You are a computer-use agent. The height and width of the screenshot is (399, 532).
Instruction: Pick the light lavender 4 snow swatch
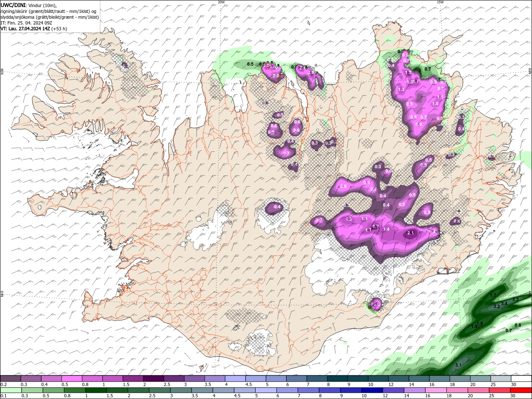[x=235, y=379]
